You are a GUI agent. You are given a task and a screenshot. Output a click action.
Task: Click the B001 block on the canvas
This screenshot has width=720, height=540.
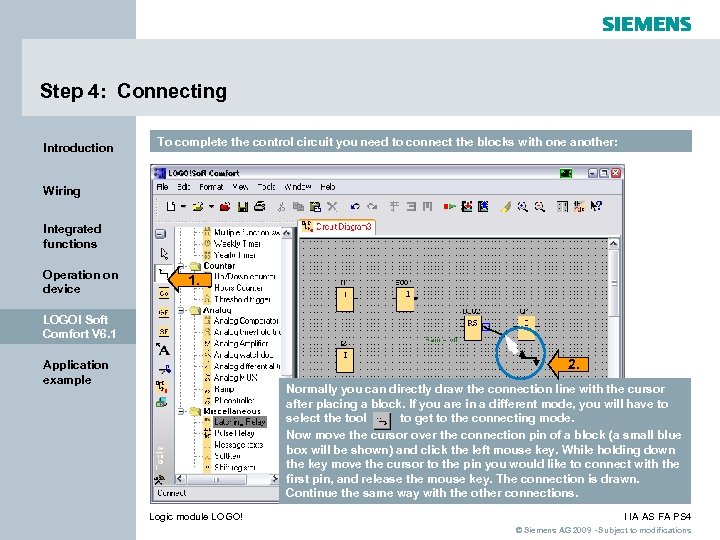pyautogui.click(x=405, y=299)
